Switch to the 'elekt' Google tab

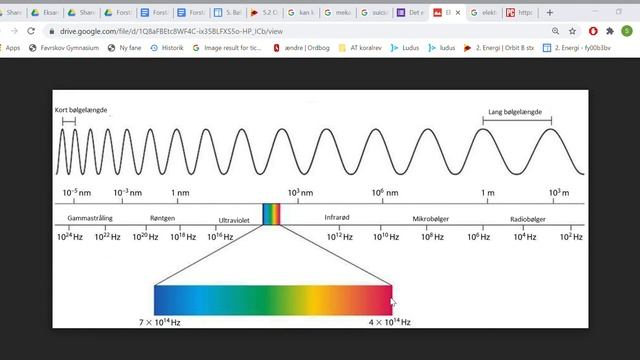[x=483, y=13]
